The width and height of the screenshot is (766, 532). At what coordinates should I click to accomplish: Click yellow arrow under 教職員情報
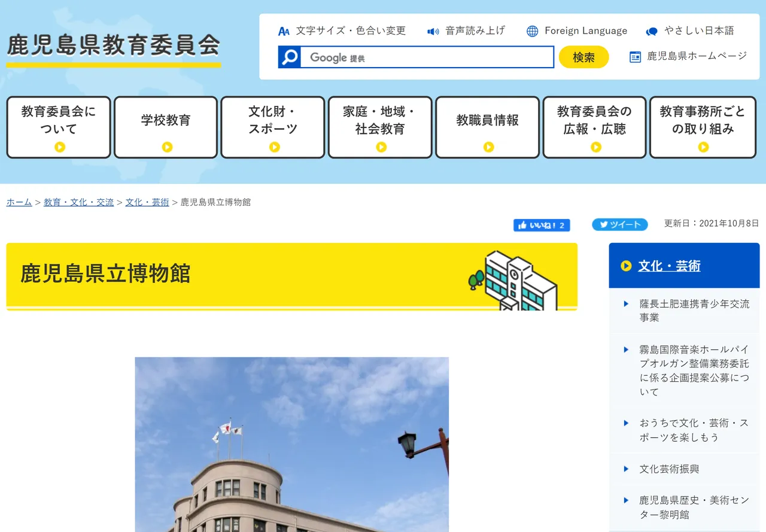coord(488,147)
